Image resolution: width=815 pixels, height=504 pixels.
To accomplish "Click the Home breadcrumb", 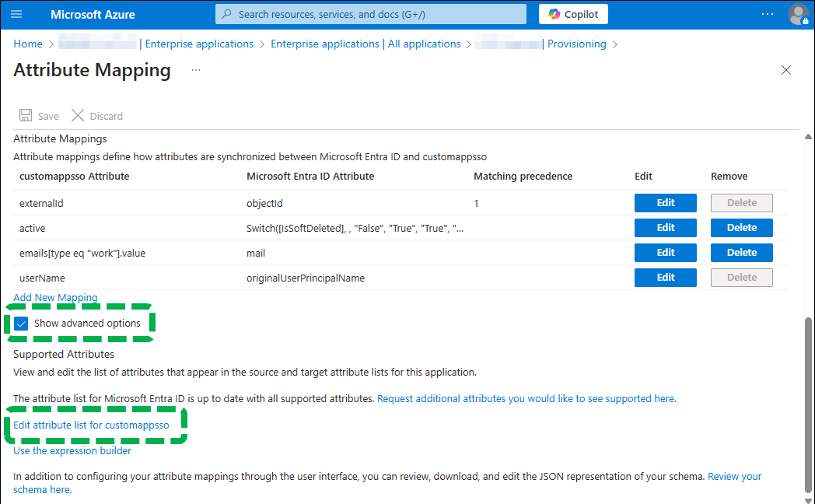I will pyautogui.click(x=28, y=44).
